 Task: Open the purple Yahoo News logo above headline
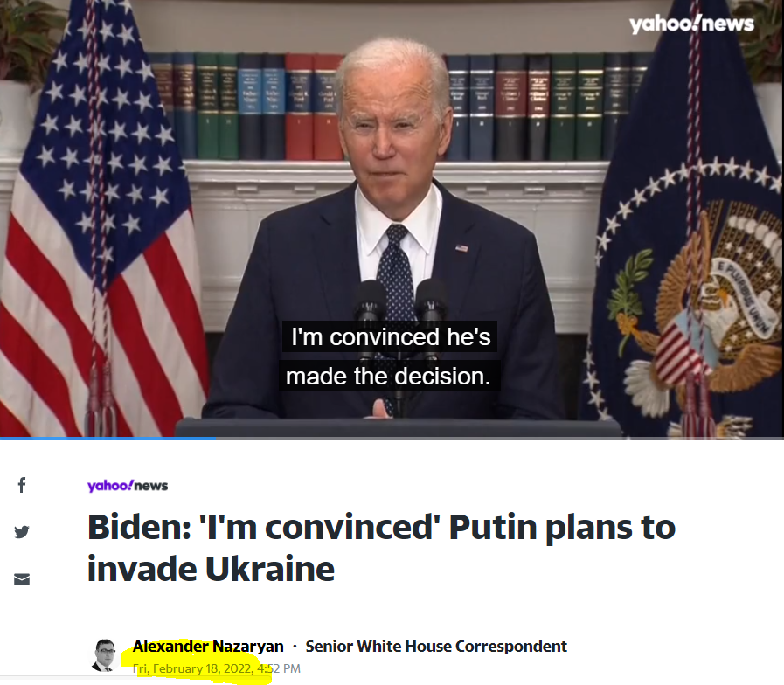[x=128, y=486]
